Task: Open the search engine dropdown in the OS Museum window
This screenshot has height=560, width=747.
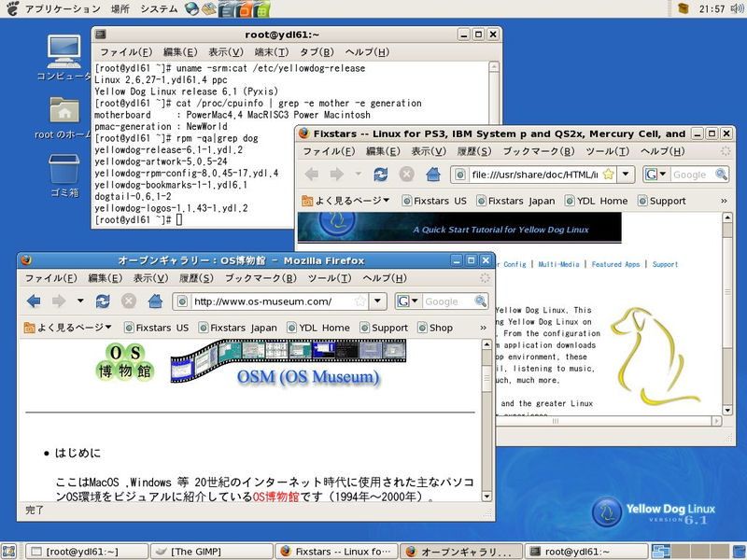Action: [x=415, y=301]
